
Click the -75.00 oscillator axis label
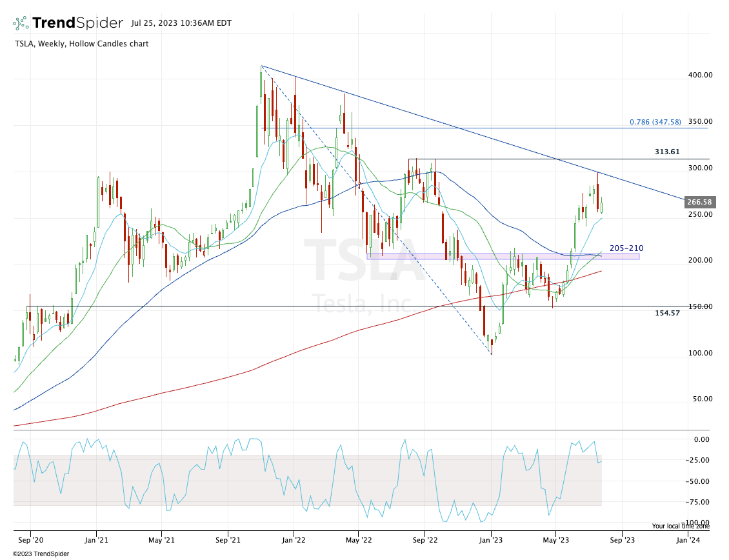coord(697,503)
